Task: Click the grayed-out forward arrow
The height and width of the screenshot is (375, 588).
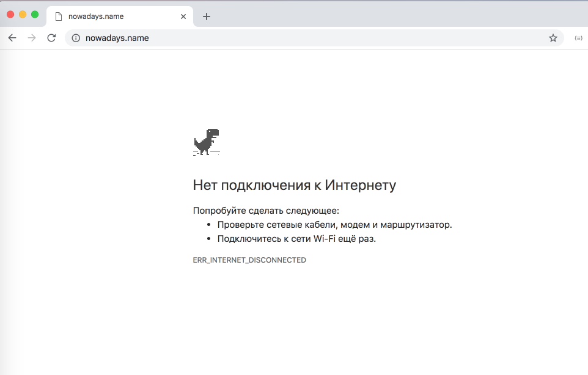Action: tap(32, 38)
